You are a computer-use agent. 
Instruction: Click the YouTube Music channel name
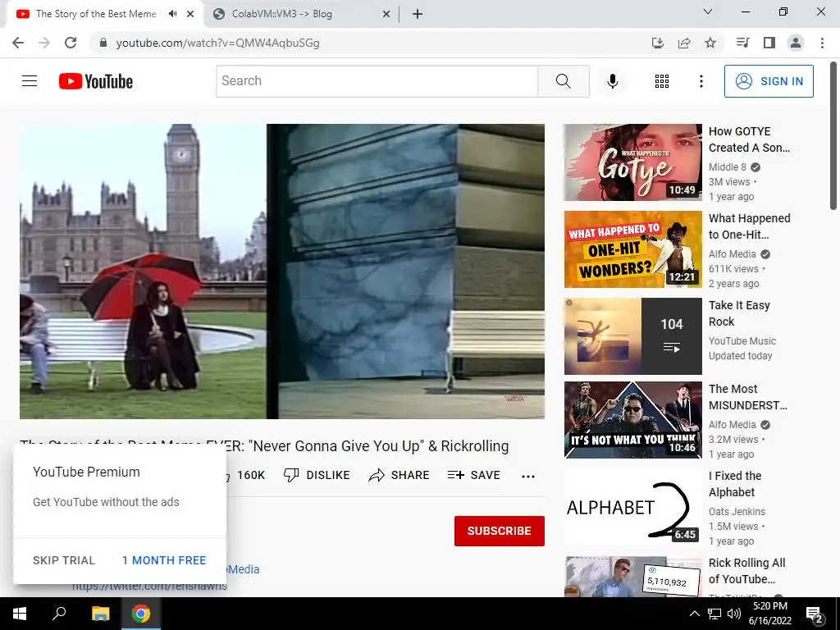(742, 340)
